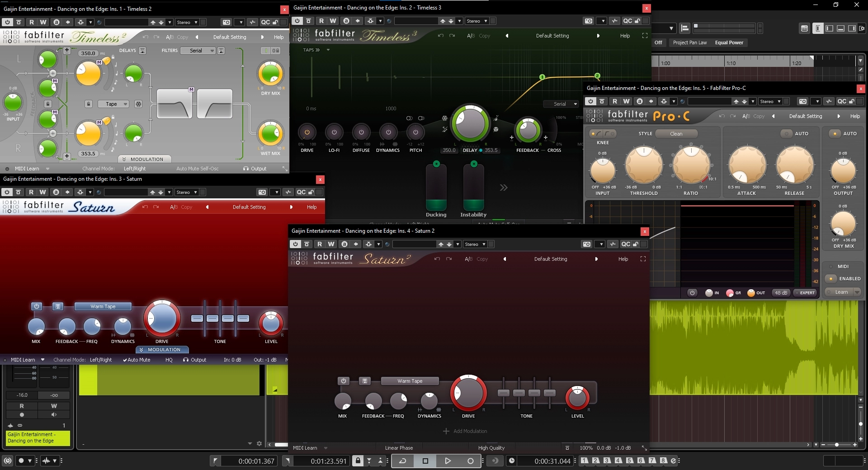This screenshot has width=868, height=470.
Task: Click the freeze snowflake icon in Timeless 3
Action: [x=444, y=118]
